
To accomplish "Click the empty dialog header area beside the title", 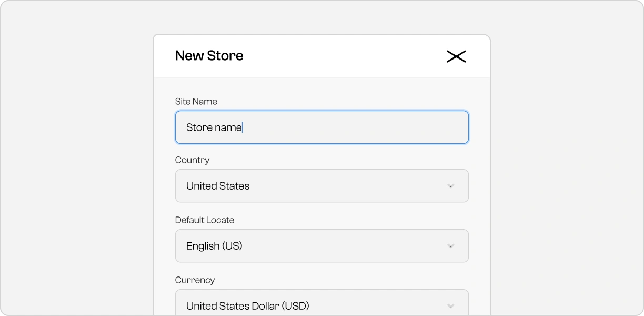I will [x=342, y=56].
